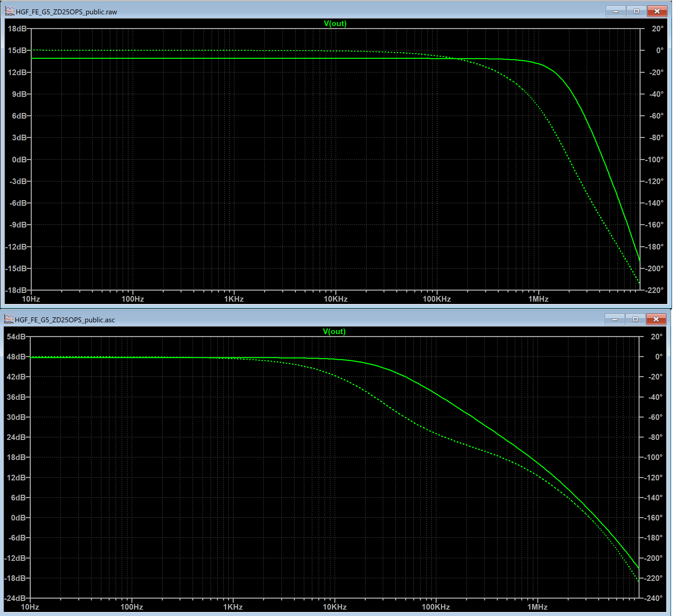
Task: Click the 1MHz frequency label in the .raw plot
Action: click(538, 299)
